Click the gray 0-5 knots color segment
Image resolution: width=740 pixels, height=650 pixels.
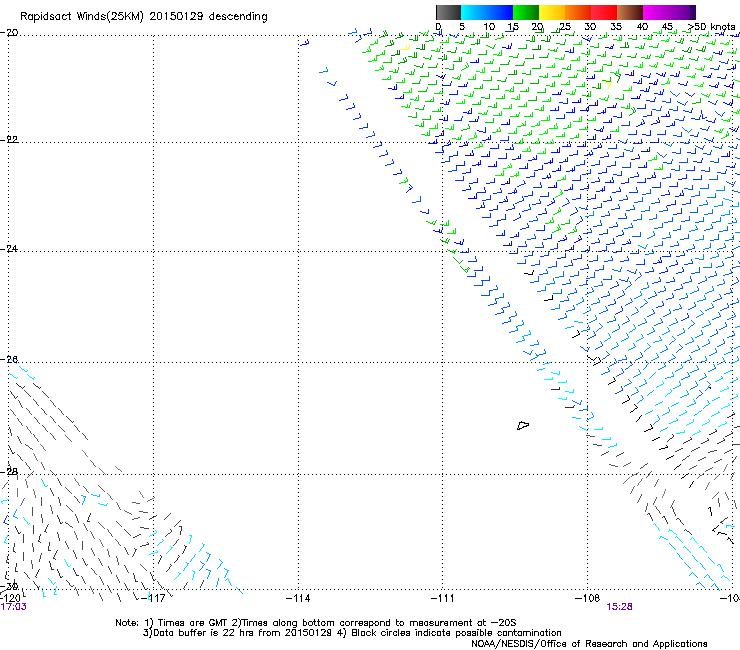pyautogui.click(x=448, y=12)
